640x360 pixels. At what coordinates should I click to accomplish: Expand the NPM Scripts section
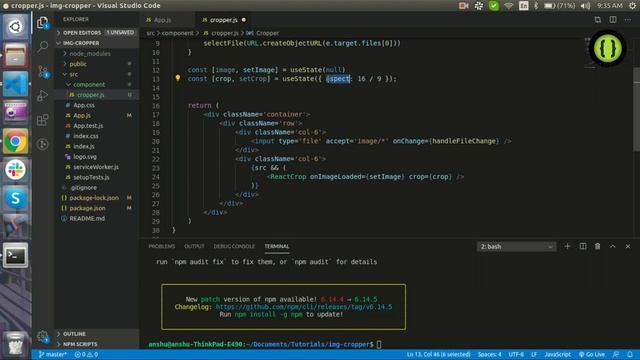click(97, 344)
